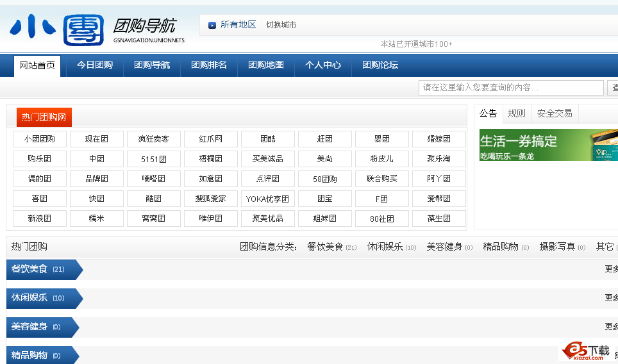This screenshot has height=364, width=618.
Task: Click the blue arrow icon beside 所有地区
Action: 212,25
